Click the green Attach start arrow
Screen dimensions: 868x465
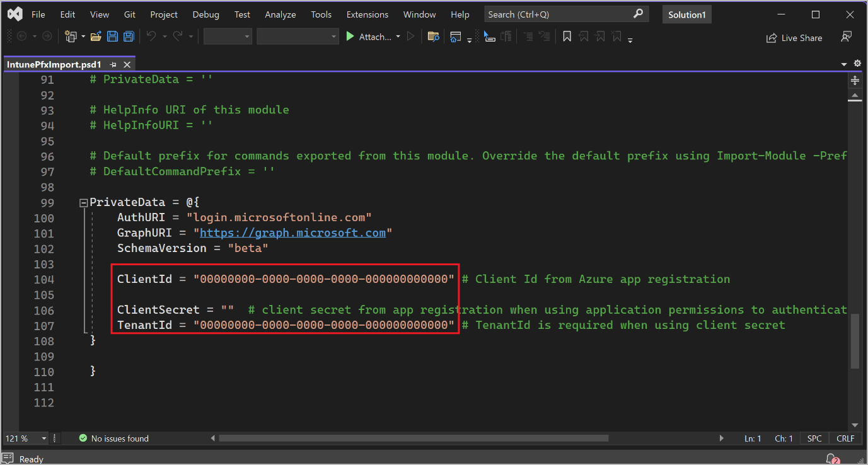click(x=350, y=37)
